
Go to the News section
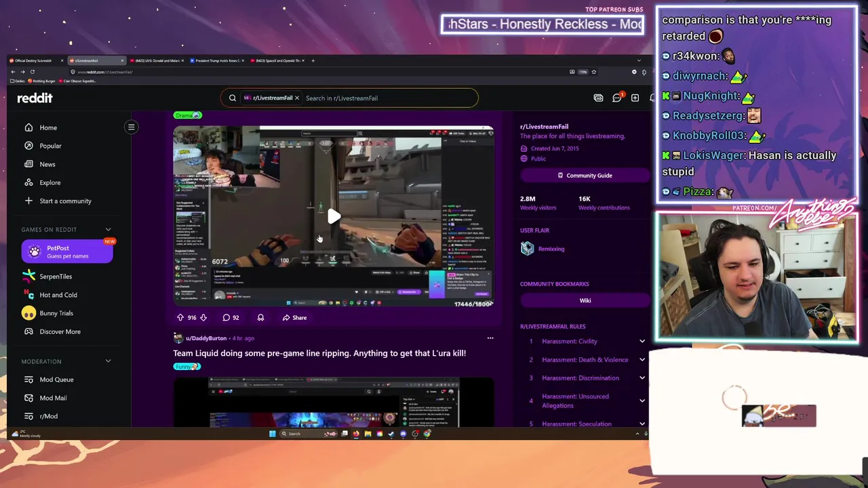coord(47,164)
